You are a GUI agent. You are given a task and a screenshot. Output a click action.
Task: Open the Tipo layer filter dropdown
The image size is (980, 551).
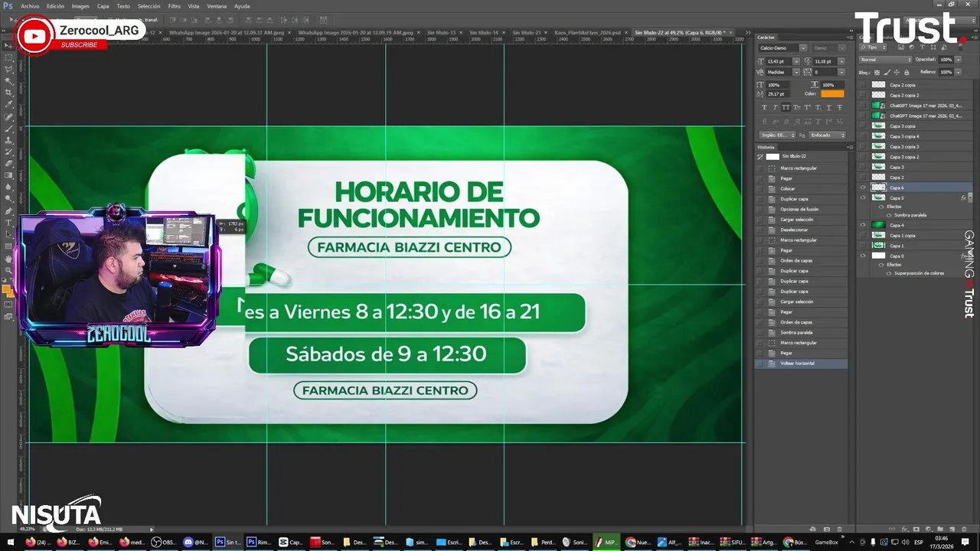click(x=874, y=47)
